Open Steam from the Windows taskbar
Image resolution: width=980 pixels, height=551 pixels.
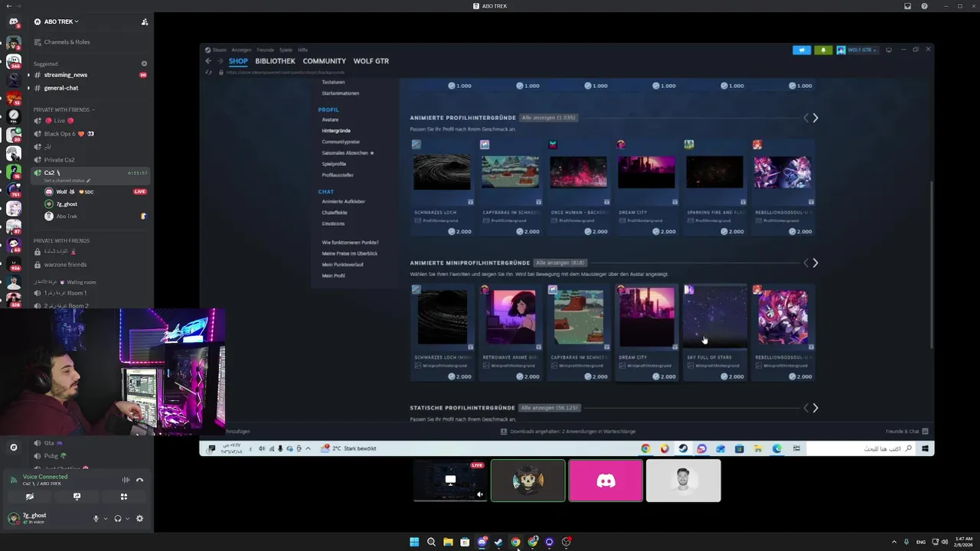click(498, 542)
